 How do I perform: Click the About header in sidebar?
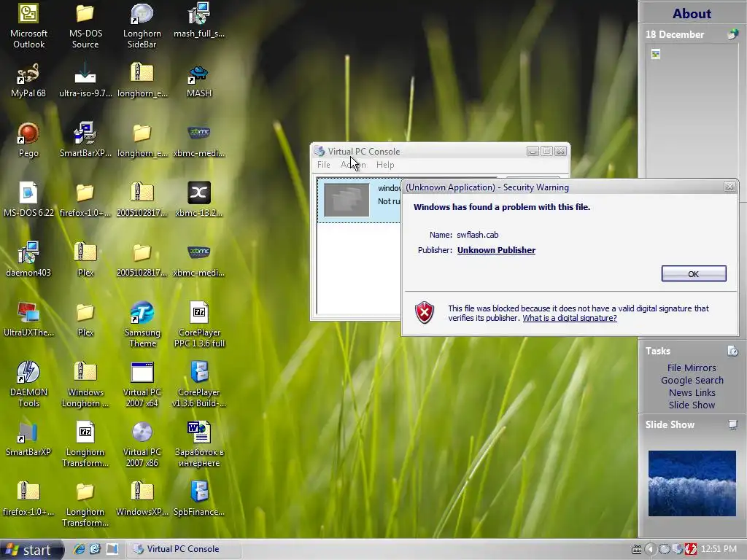[692, 13]
